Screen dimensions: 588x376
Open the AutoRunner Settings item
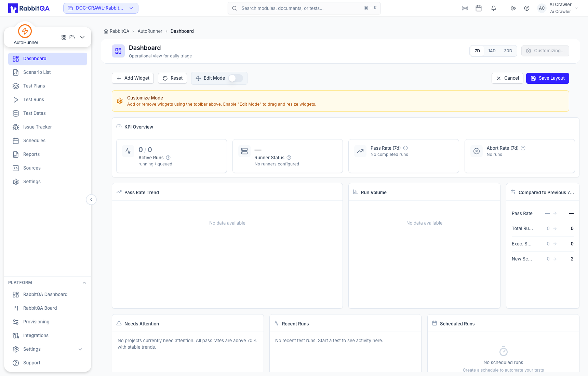(48, 182)
